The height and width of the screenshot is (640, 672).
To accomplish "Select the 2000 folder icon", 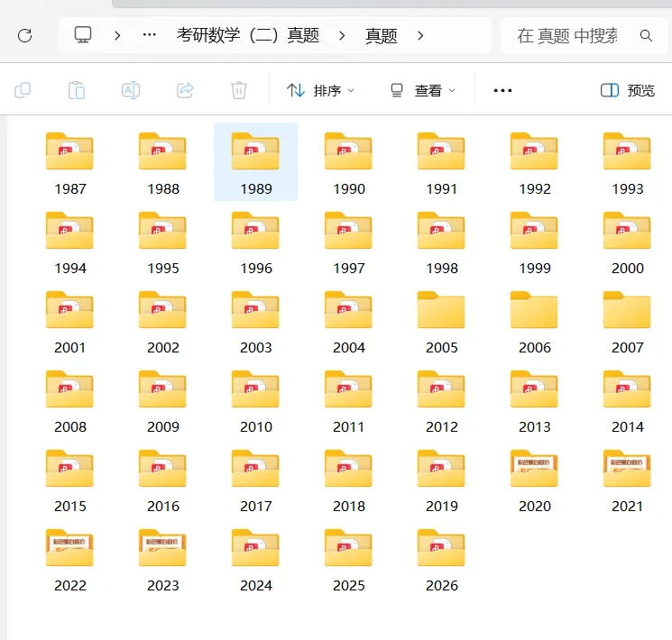I will click(627, 230).
